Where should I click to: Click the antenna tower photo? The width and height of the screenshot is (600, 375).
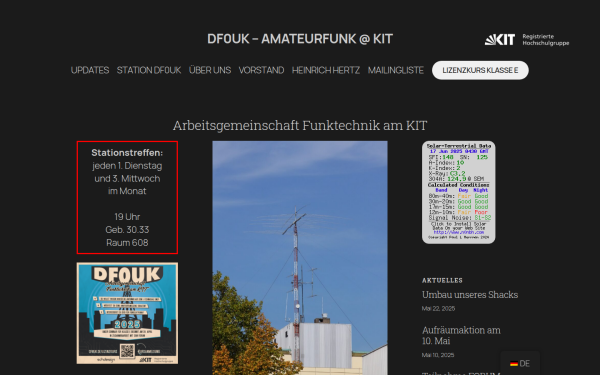click(300, 258)
